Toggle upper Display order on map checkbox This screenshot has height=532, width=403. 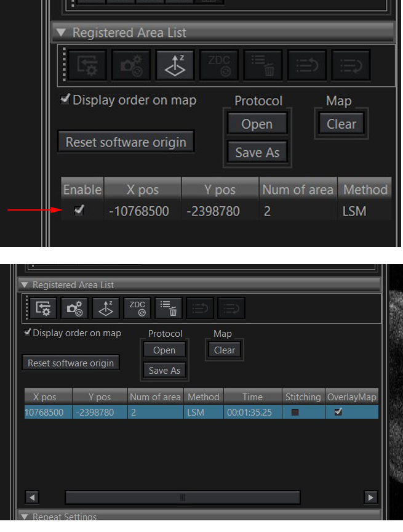[65, 99]
